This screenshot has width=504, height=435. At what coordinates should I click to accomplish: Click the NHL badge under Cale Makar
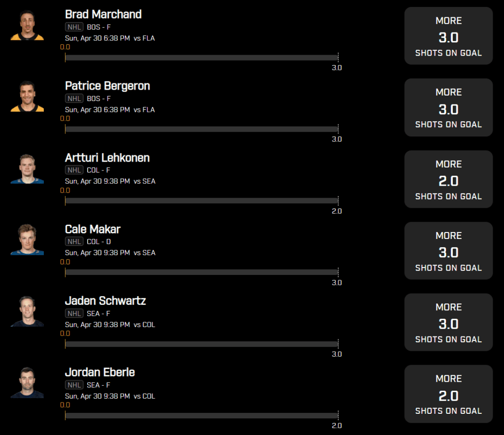pyautogui.click(x=74, y=241)
